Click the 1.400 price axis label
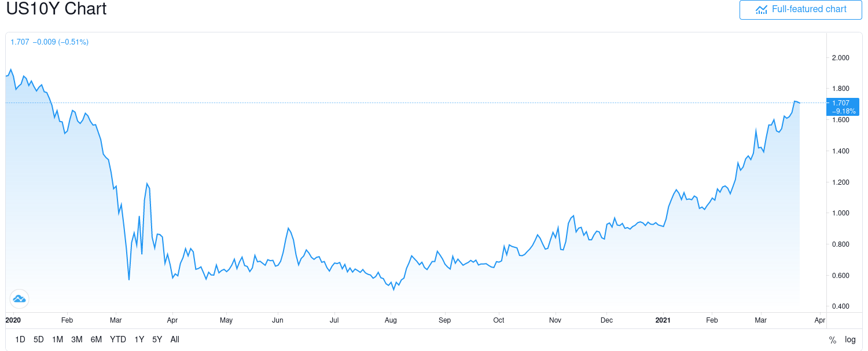This screenshot has width=868, height=351. 840,151
